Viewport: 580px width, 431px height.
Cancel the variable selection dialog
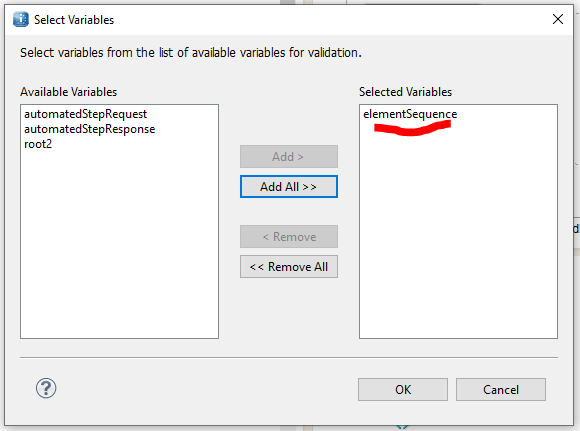point(500,389)
